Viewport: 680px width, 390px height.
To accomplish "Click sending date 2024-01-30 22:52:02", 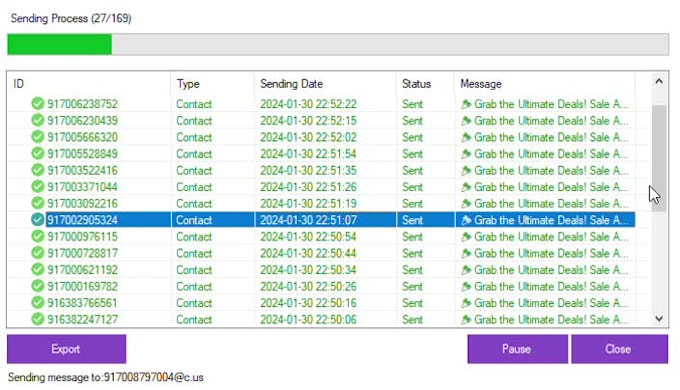I will [308, 137].
